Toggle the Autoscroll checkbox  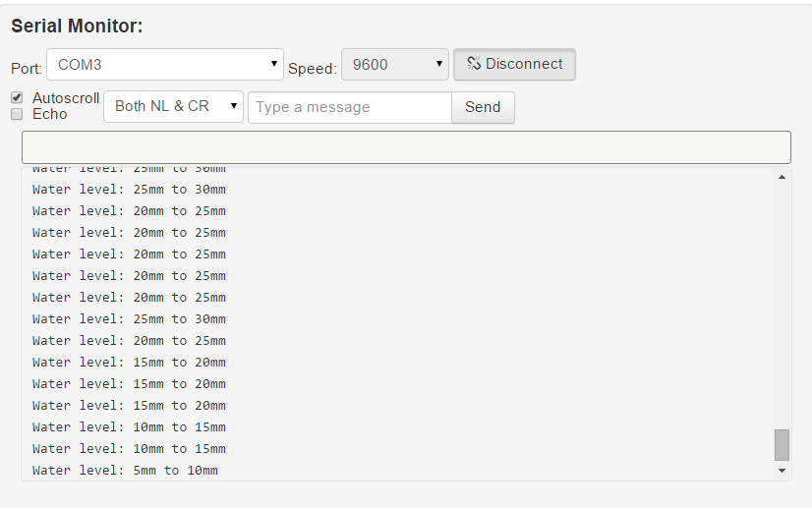tap(17, 98)
